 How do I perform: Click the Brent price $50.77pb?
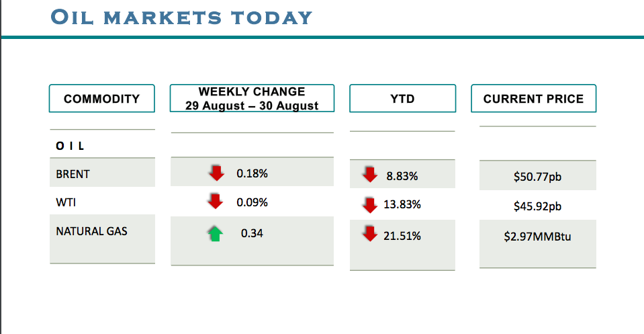(x=537, y=177)
